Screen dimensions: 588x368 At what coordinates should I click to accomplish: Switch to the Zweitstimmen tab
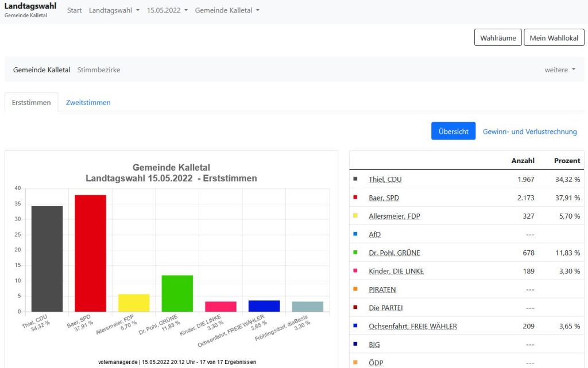click(88, 102)
